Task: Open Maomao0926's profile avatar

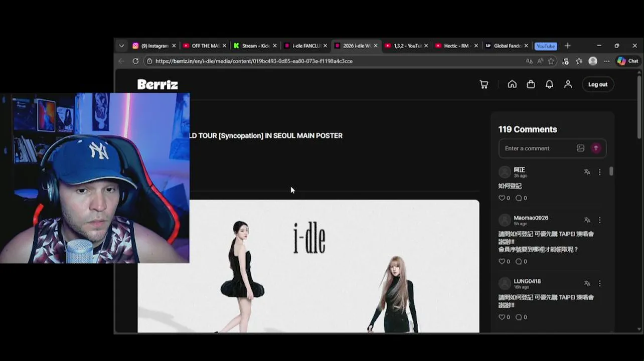Action: pyautogui.click(x=505, y=220)
